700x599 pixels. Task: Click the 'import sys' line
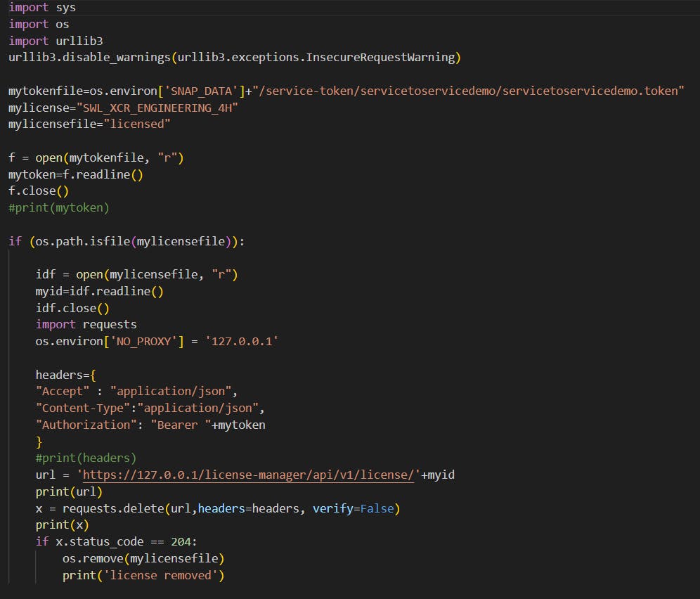[42, 8]
